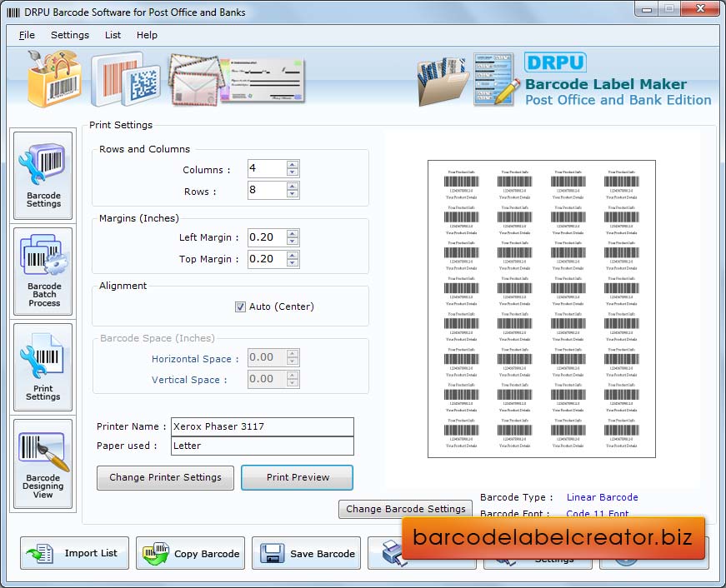Click the Change Printer Settings button
The height and width of the screenshot is (588, 726).
click(165, 477)
